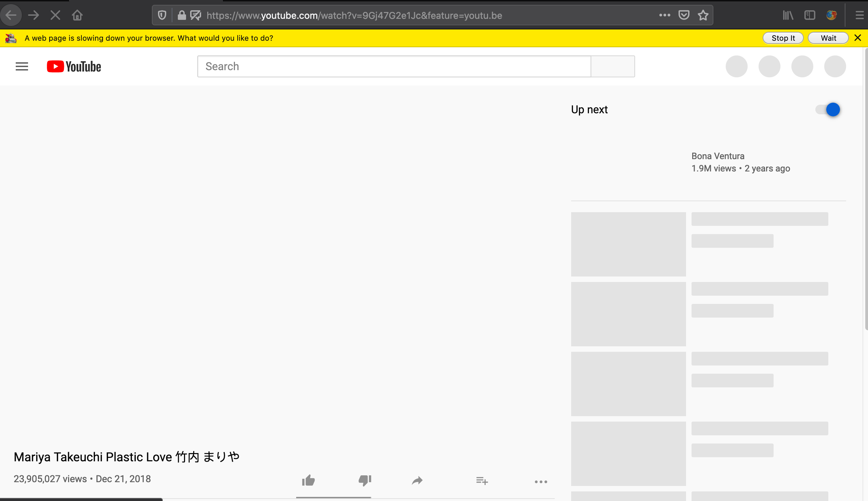Open the Firefox library menu
The width and height of the screenshot is (868, 501).
point(788,15)
